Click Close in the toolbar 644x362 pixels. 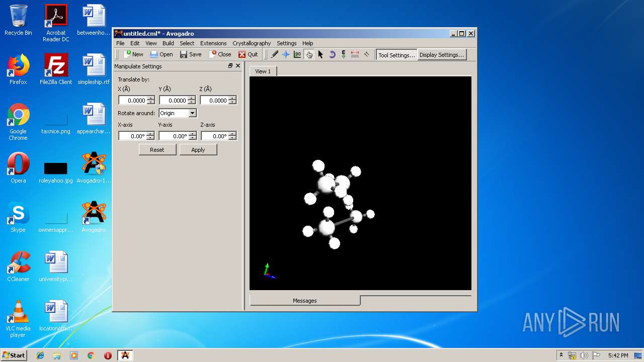(x=221, y=54)
